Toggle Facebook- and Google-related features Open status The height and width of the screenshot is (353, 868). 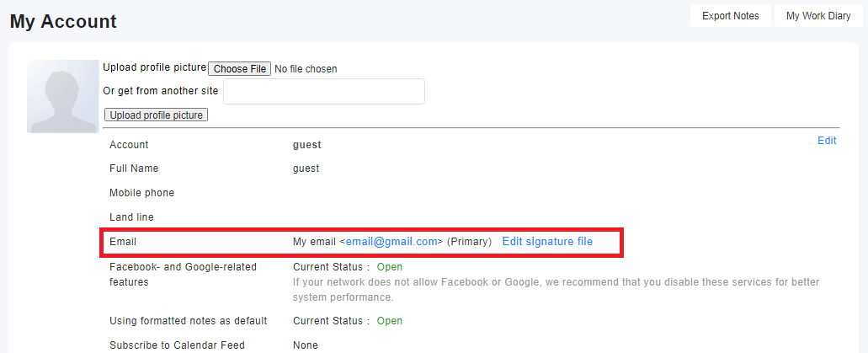point(390,267)
